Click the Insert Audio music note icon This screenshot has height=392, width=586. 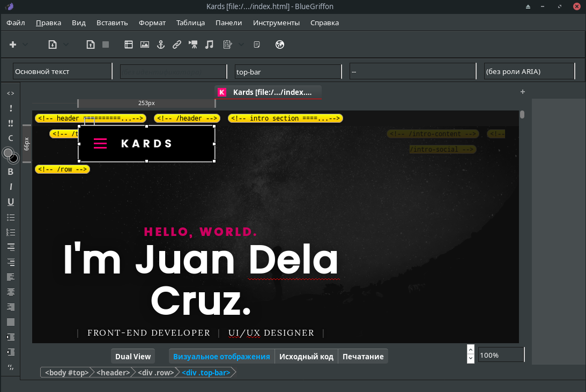(x=210, y=45)
